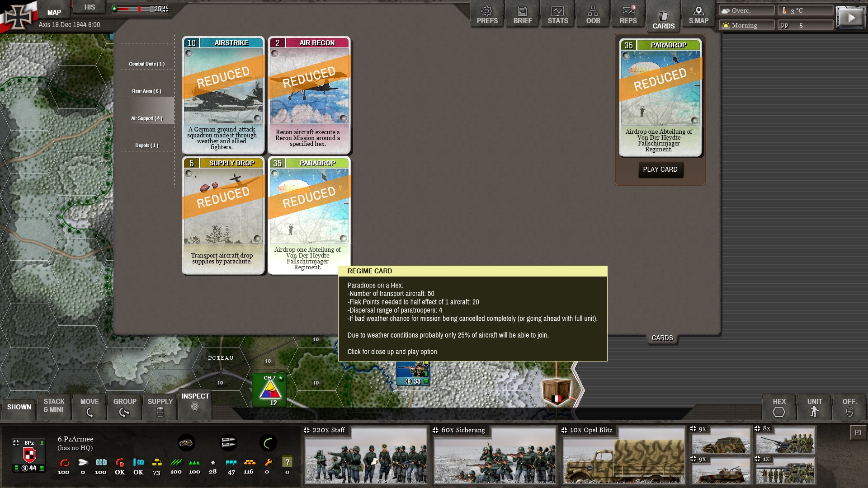Viewport: 868px width, 488px height.
Task: Open the STATS chart panel
Action: coord(557,15)
